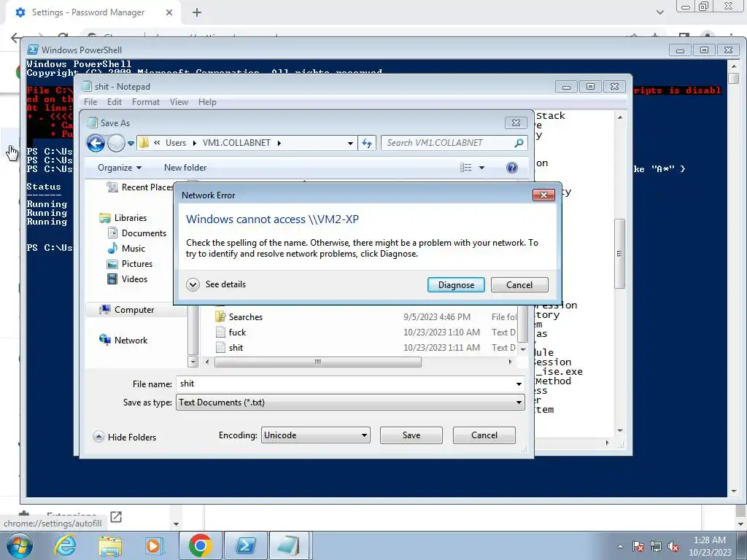The height and width of the screenshot is (560, 747).
Task: Cancel the Network Error dialog
Action: point(519,285)
